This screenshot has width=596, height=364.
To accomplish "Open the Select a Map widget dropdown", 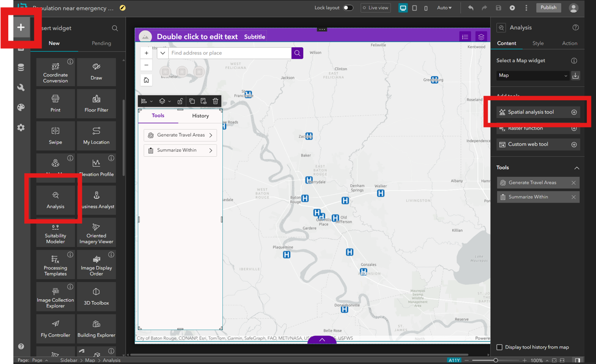I will point(532,76).
